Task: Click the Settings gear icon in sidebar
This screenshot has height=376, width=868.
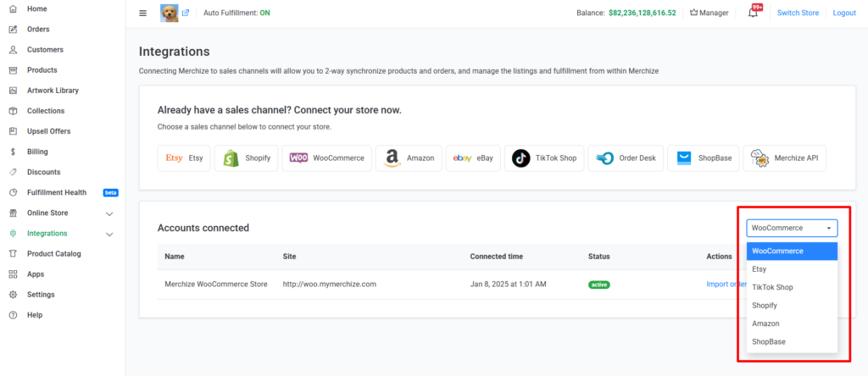Action: 14,296
